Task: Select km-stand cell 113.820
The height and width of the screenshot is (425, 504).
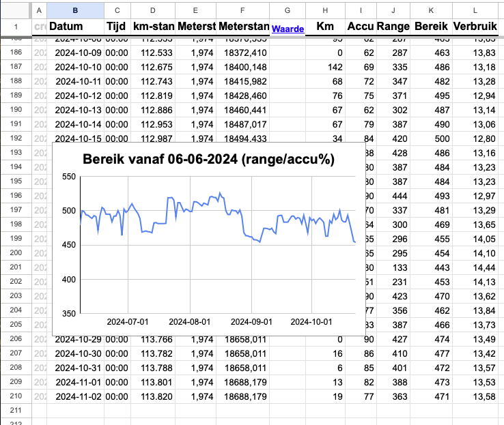Action: (x=153, y=396)
